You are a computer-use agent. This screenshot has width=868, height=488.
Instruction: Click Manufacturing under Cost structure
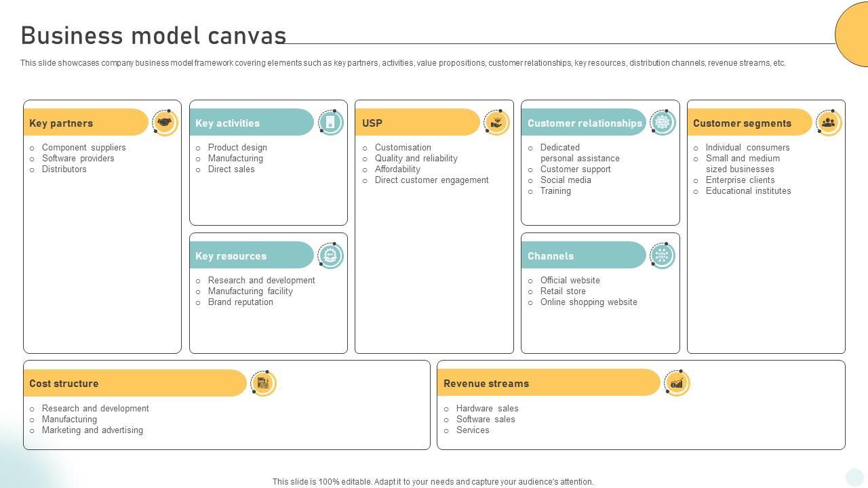69,420
